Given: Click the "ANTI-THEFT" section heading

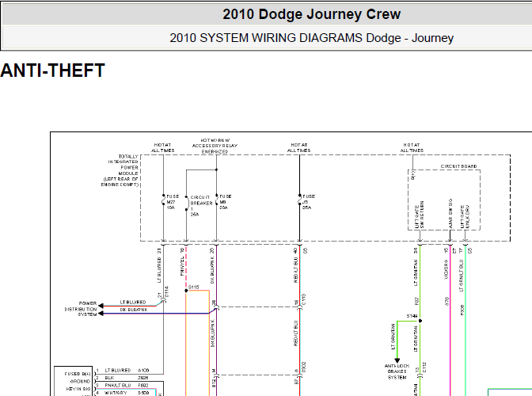Looking at the screenshot, I should [52, 70].
